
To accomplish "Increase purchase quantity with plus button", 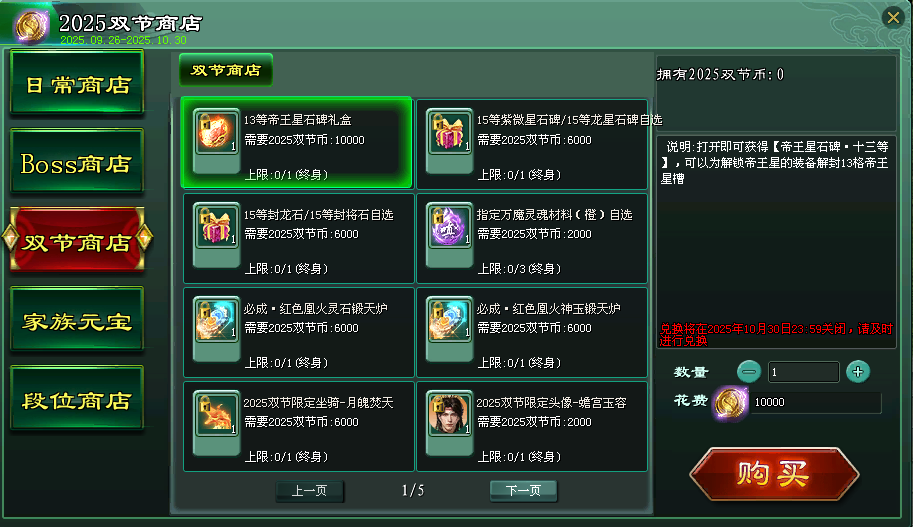I will tap(858, 372).
